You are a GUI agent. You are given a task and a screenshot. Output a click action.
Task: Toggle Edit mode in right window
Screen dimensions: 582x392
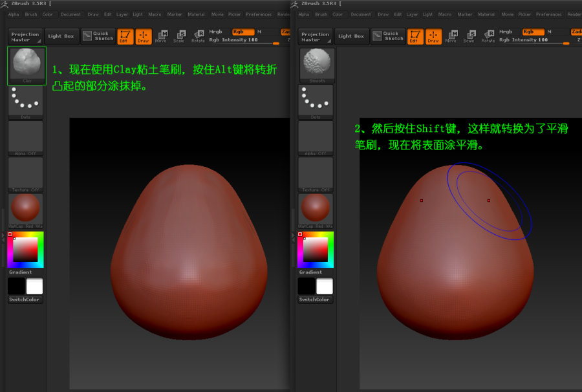pos(415,36)
